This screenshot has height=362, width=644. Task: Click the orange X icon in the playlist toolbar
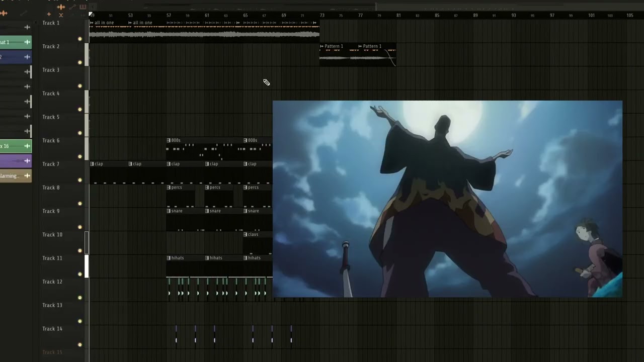coord(61,15)
